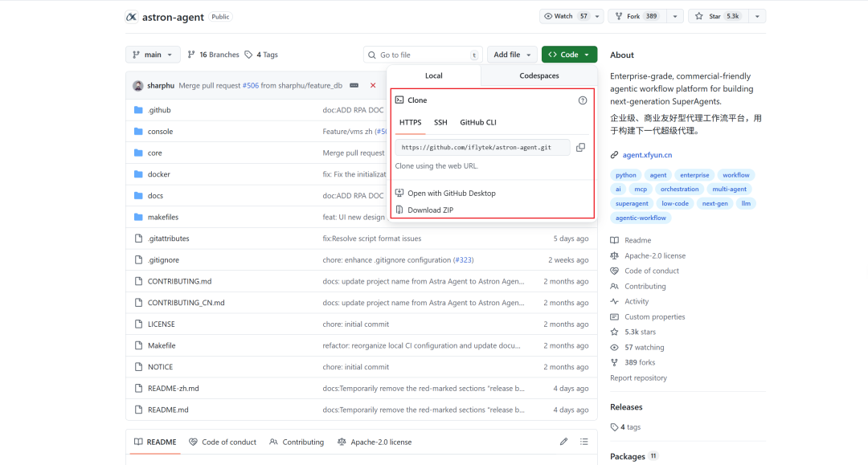Click the terminal icon beside Clone
Screen dimensions: 868x465
point(399,100)
